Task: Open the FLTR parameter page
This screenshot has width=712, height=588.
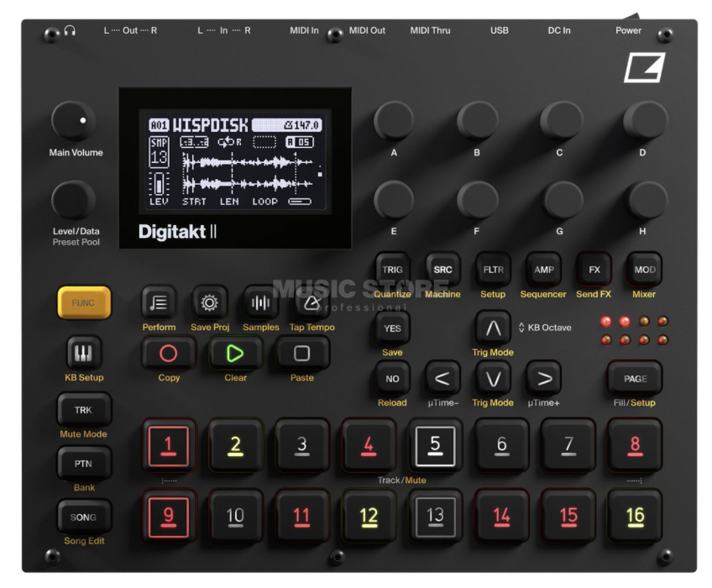Action: (492, 270)
